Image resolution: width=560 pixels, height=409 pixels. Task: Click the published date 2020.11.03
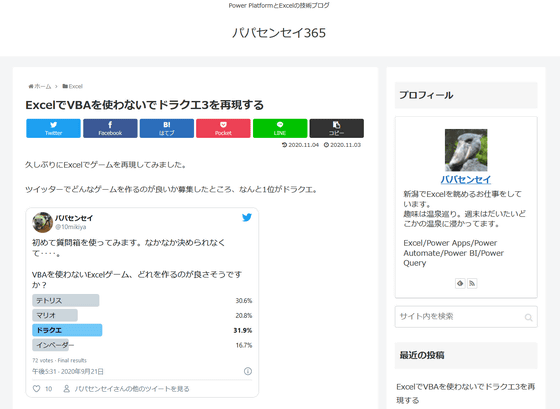coord(342,145)
